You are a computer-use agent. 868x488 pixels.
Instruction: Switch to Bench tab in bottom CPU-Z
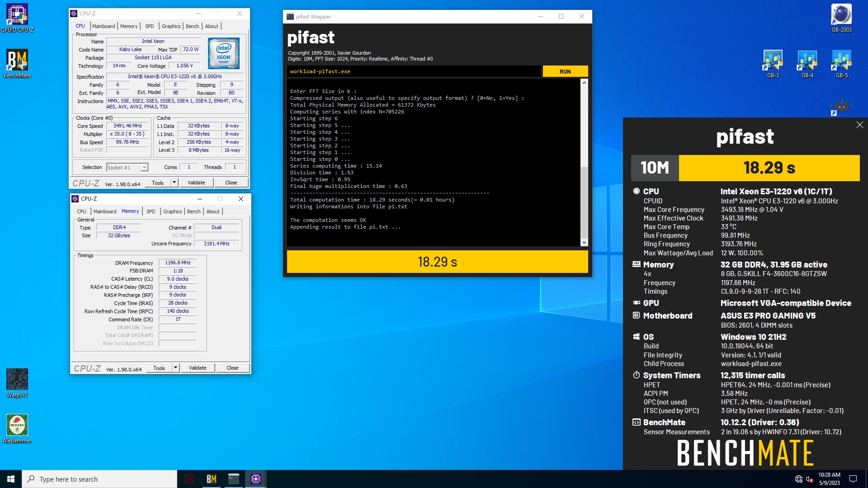pyautogui.click(x=194, y=211)
